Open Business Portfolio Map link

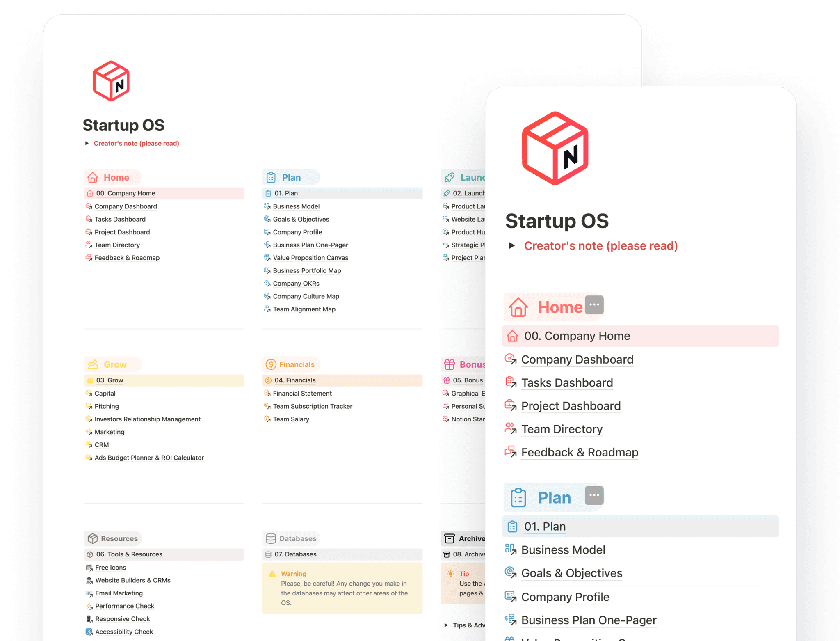tap(307, 270)
